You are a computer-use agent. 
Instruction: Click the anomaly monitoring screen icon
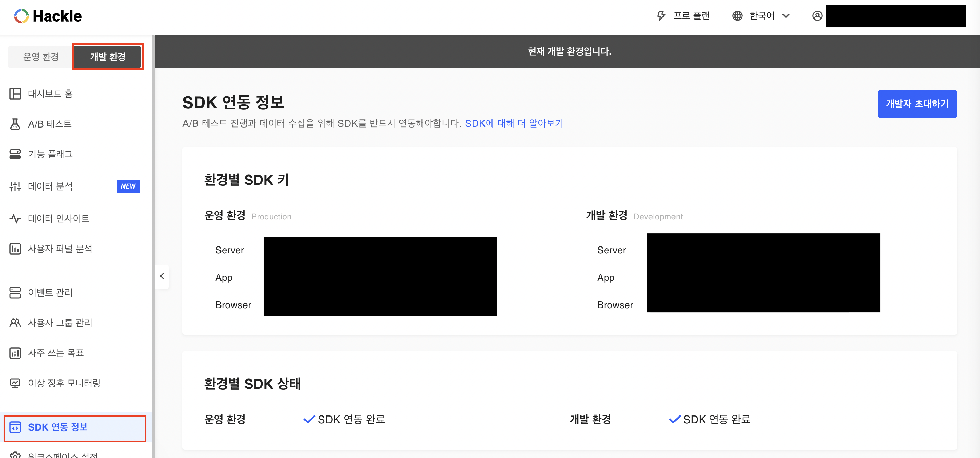click(x=15, y=383)
